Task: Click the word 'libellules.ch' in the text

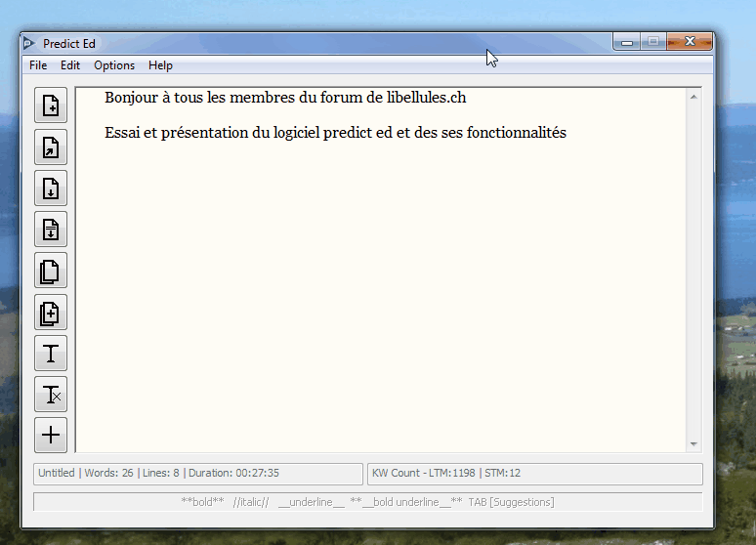Action: (426, 98)
